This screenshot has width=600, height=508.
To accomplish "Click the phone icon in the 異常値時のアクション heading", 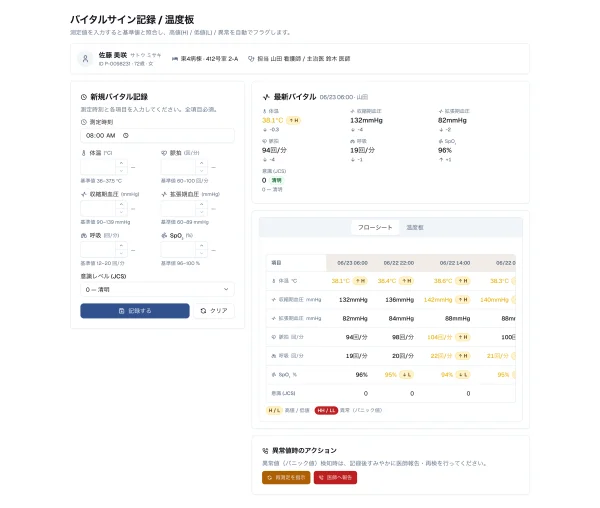I will click(265, 451).
